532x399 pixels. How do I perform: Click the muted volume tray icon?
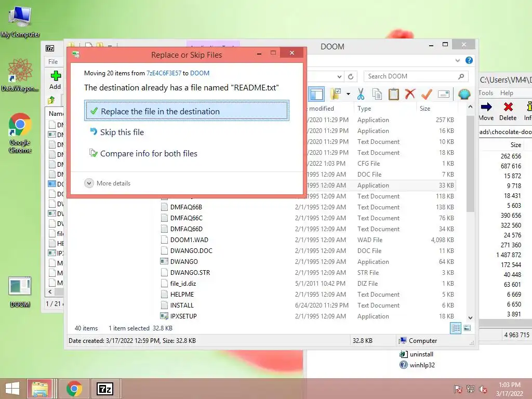pos(483,389)
